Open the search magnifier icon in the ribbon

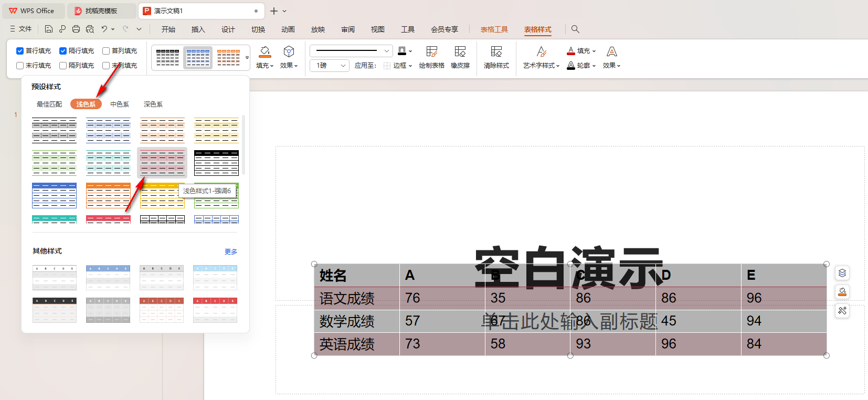575,29
